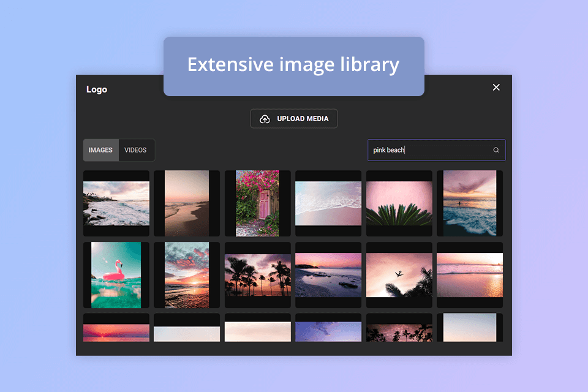
Task: Select the aerial pink sand wave photo
Action: click(x=328, y=203)
